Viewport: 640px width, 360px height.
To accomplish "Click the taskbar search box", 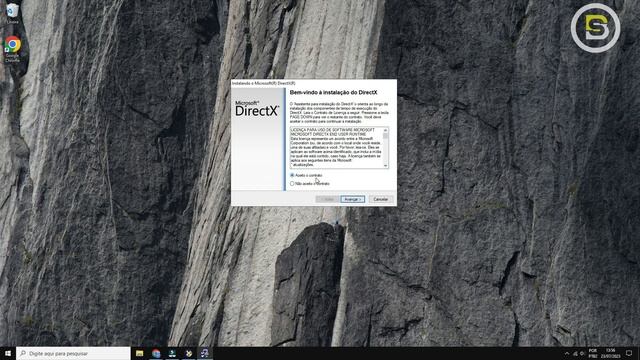I will pos(73,353).
